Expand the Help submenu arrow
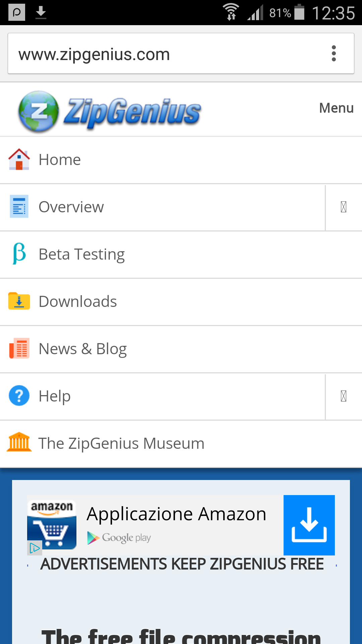 (344, 396)
